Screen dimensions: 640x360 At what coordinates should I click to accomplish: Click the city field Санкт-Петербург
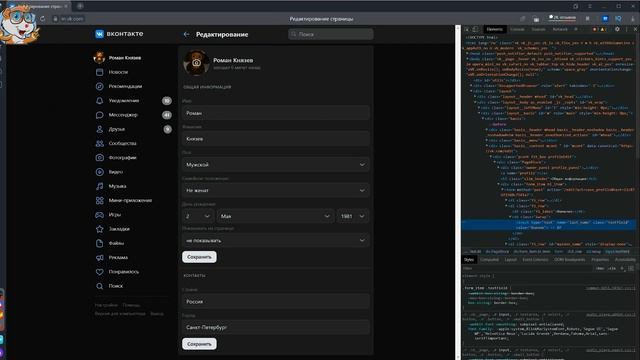(276, 327)
